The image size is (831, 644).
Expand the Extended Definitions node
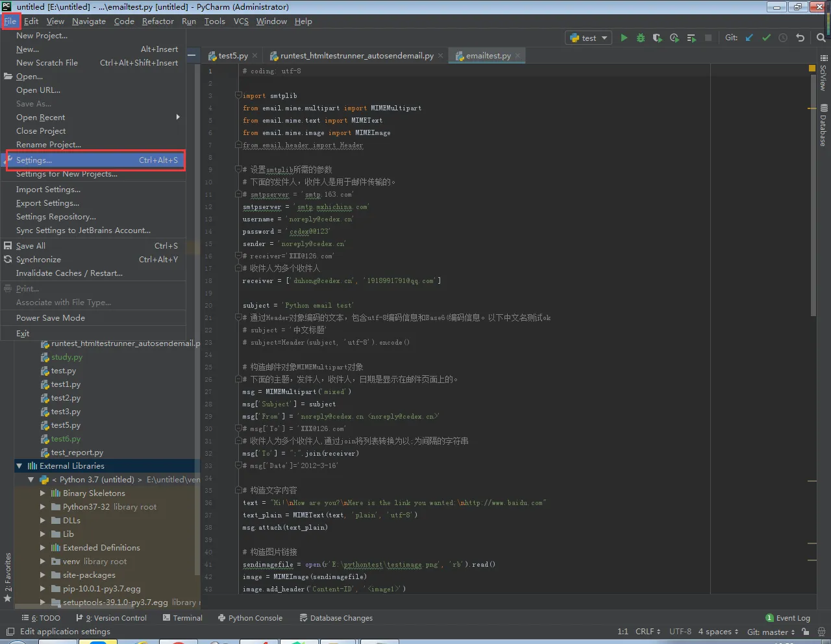point(43,548)
